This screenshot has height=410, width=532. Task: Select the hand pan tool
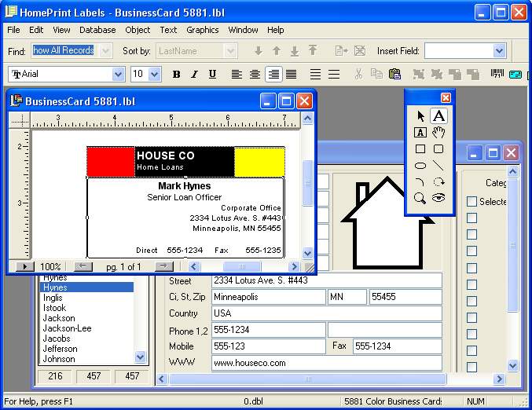pyautogui.click(x=438, y=132)
